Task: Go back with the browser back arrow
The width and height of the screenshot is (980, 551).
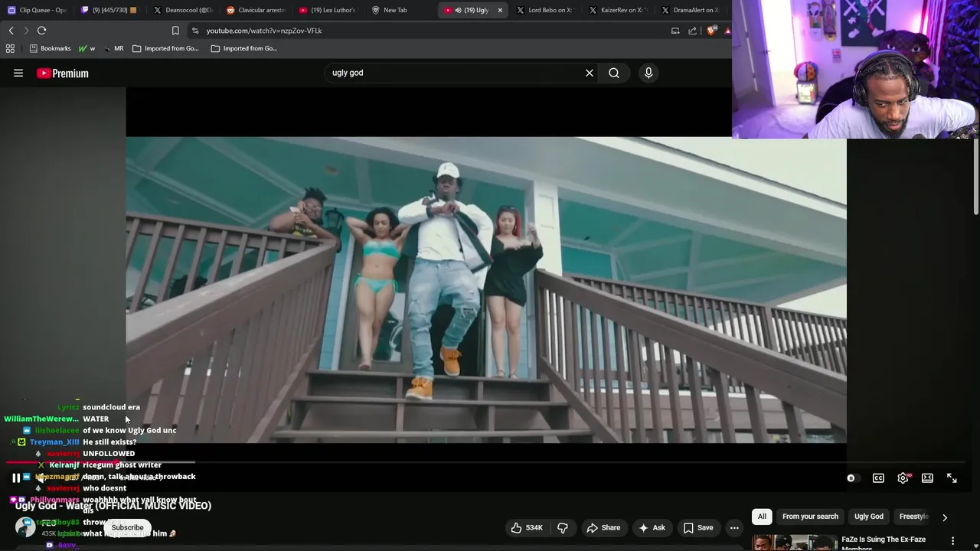Action: coord(11,31)
